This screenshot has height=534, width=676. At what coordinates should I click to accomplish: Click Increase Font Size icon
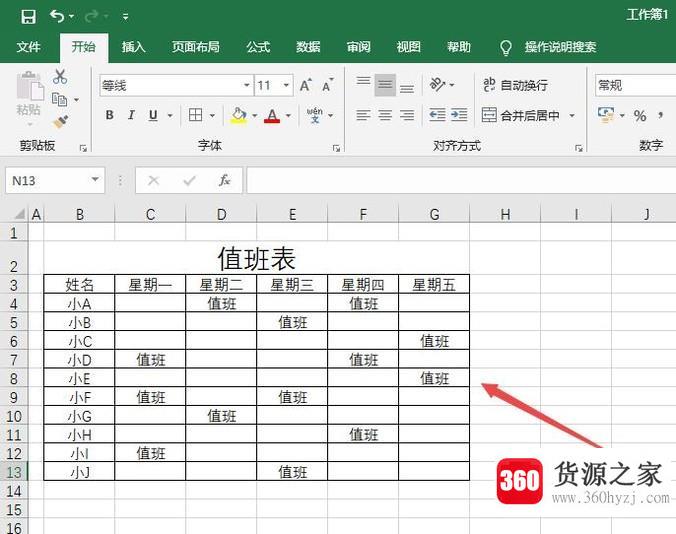pos(306,85)
